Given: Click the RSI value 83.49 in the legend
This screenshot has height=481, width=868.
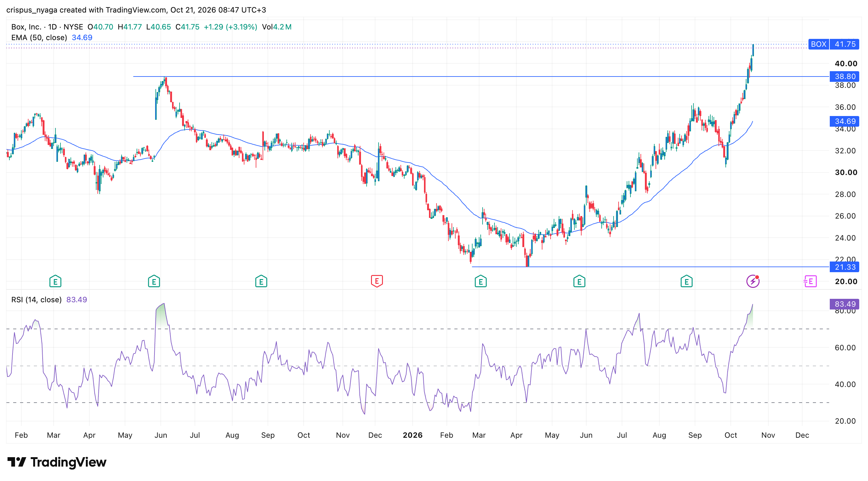Looking at the screenshot, I should (x=76, y=300).
